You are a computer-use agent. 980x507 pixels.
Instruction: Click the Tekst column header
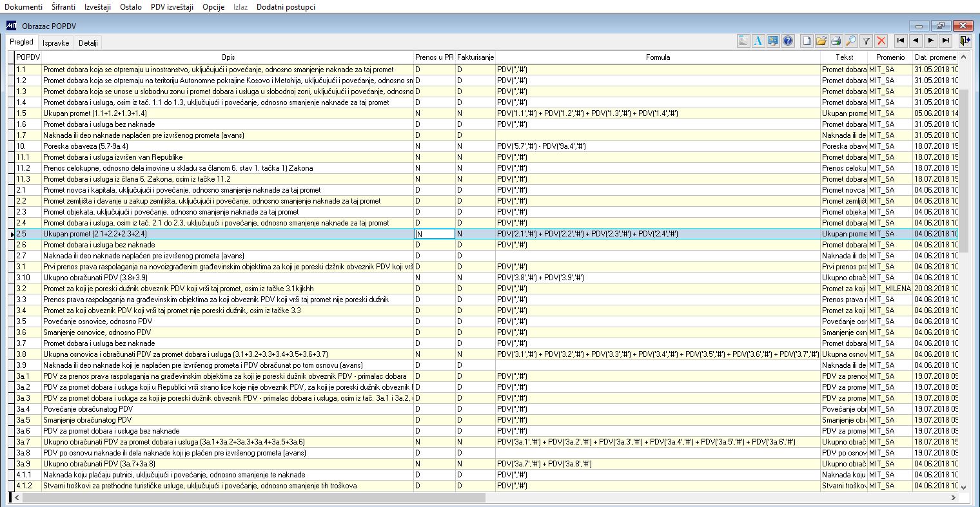[844, 57]
